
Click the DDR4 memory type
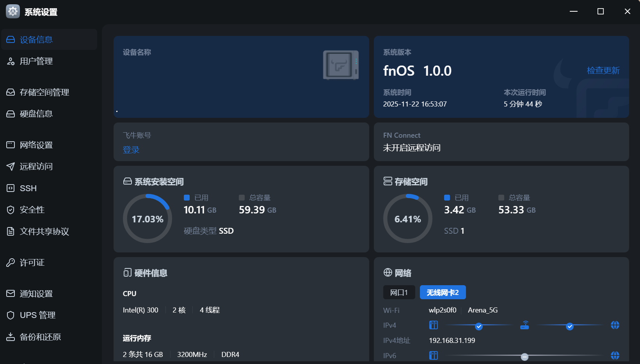coord(230,355)
